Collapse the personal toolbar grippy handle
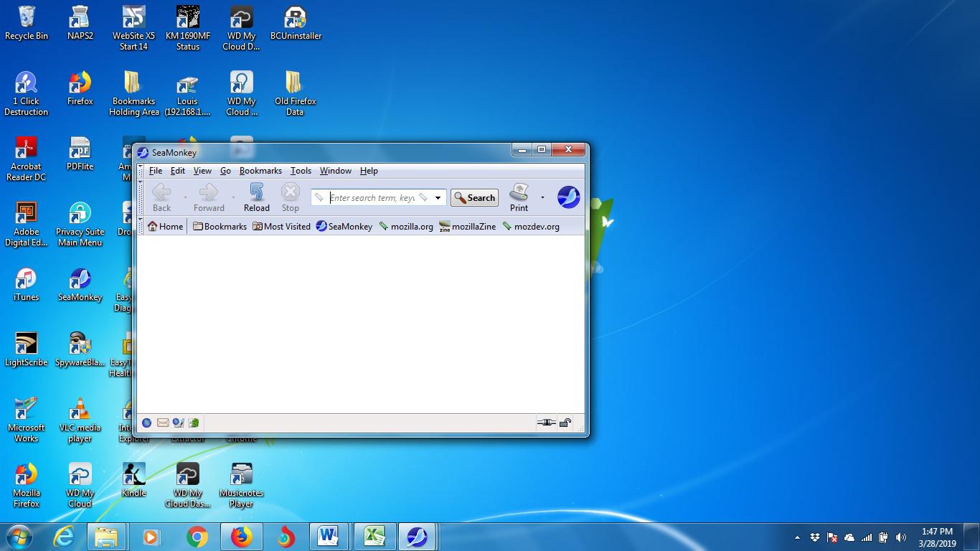Image resolution: width=980 pixels, height=551 pixels. point(141,226)
